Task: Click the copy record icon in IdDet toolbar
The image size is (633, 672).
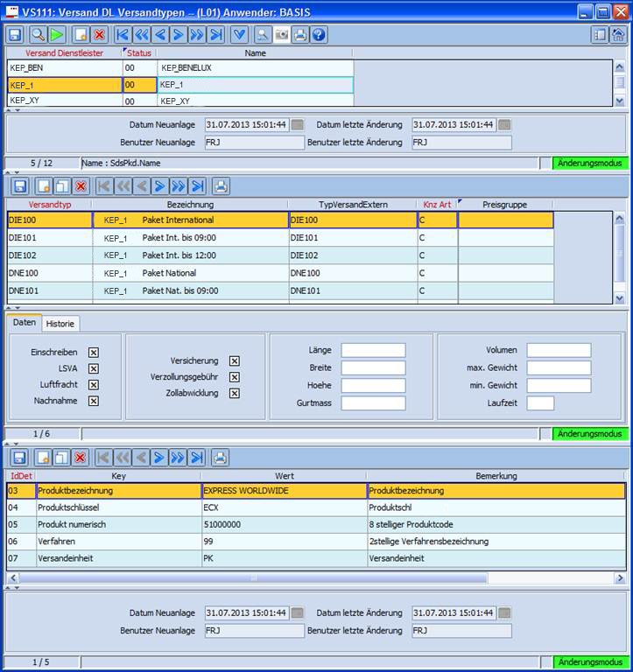Action: tap(61, 457)
